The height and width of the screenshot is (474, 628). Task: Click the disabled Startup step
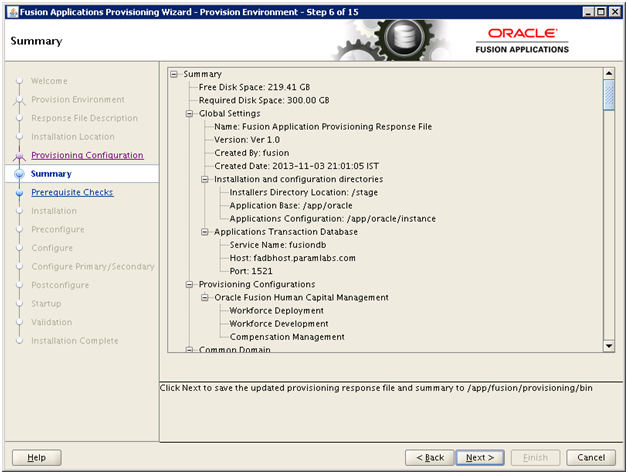(46, 304)
